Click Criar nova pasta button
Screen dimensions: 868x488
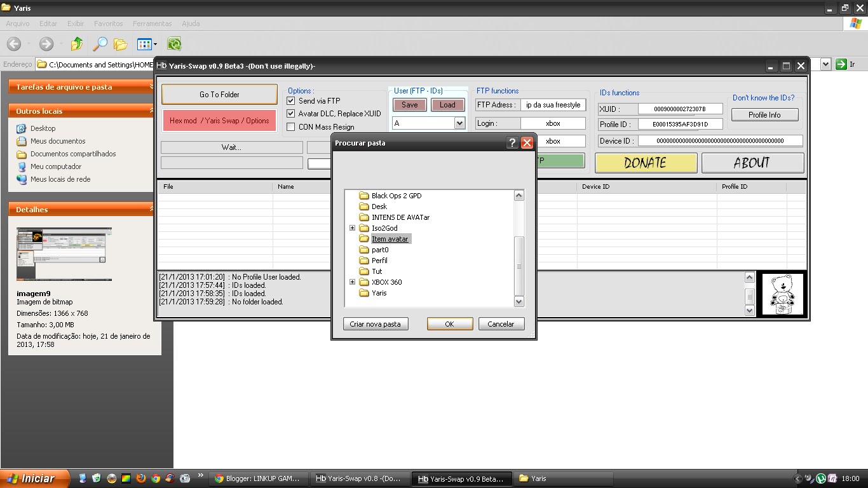coord(375,324)
